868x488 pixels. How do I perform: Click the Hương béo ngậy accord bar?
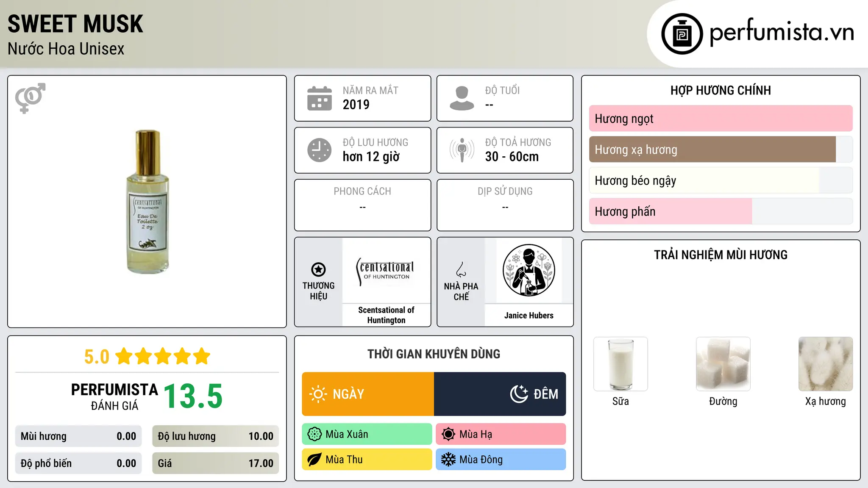(x=721, y=180)
